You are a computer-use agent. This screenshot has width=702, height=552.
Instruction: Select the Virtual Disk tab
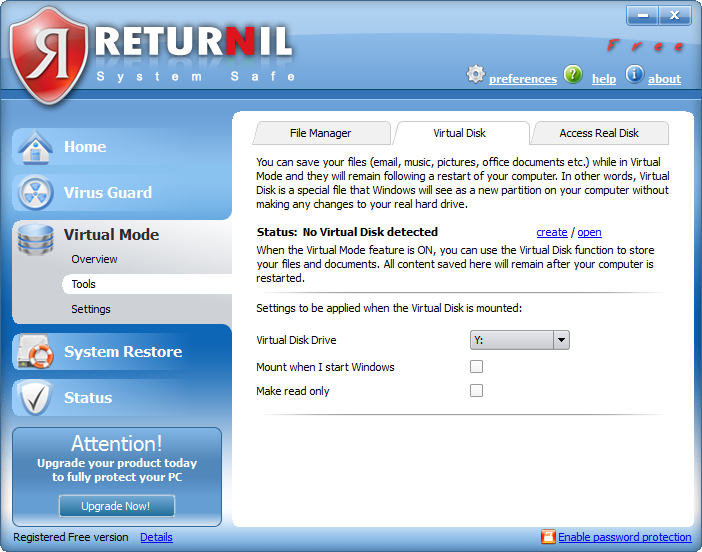[461, 133]
